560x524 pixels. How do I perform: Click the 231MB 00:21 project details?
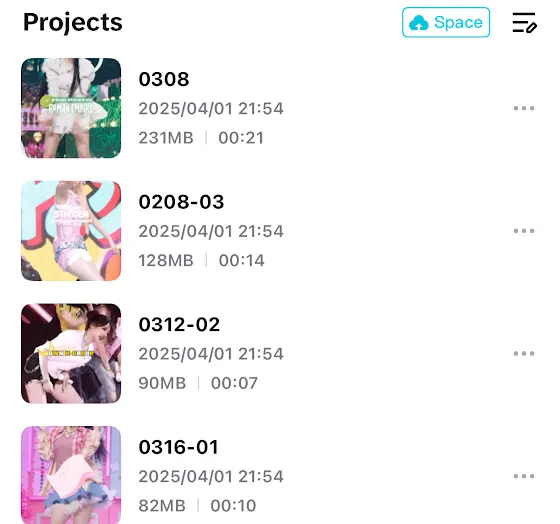pos(201,138)
